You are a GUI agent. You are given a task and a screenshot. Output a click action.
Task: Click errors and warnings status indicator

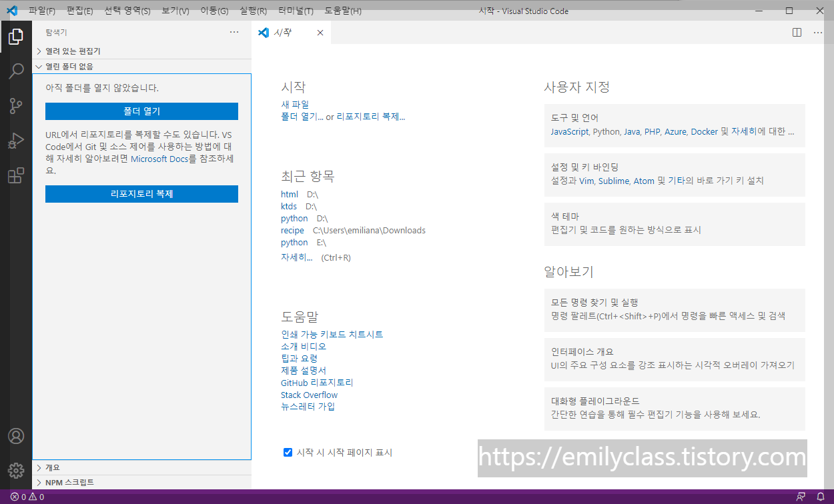click(27, 497)
